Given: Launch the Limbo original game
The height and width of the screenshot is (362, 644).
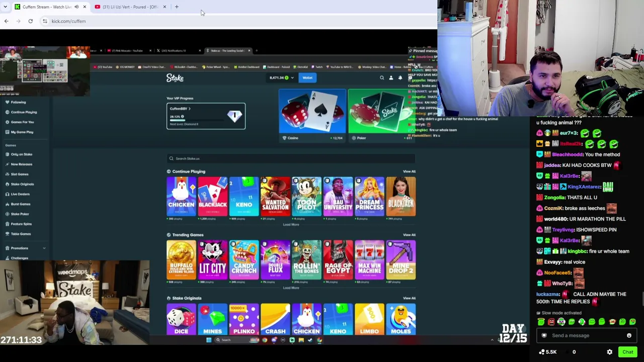Looking at the screenshot, I should (369, 319).
